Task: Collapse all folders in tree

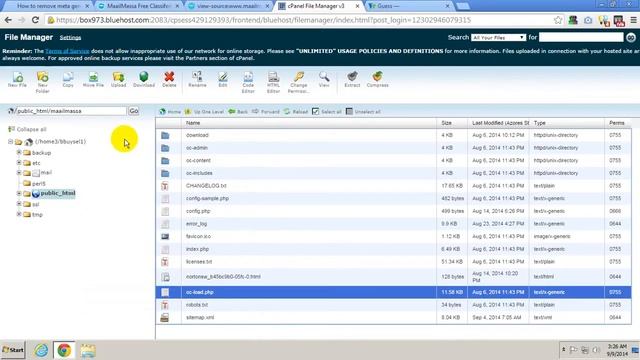Action: pyautogui.click(x=27, y=129)
